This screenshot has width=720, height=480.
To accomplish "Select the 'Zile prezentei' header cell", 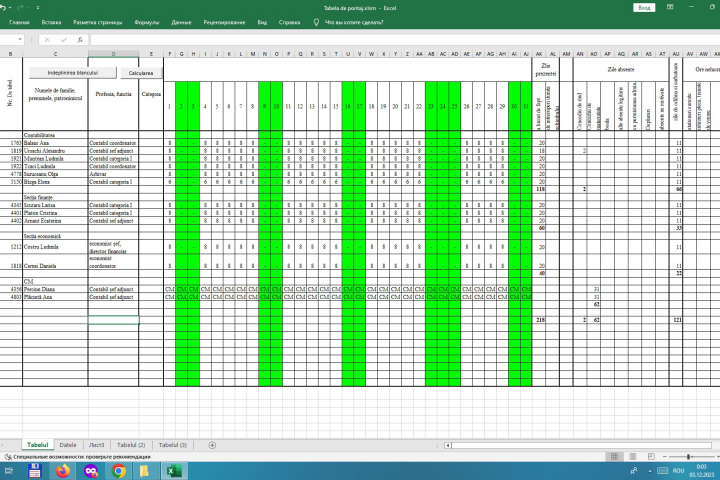I will (x=546, y=69).
